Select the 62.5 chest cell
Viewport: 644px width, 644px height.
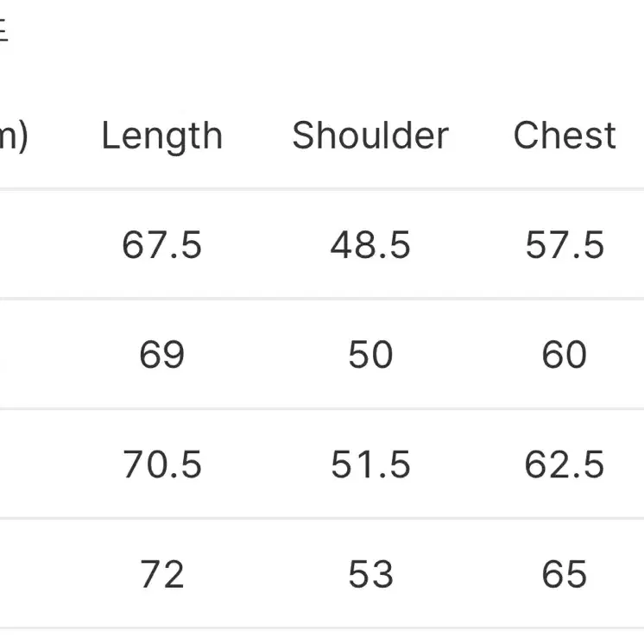point(565,464)
